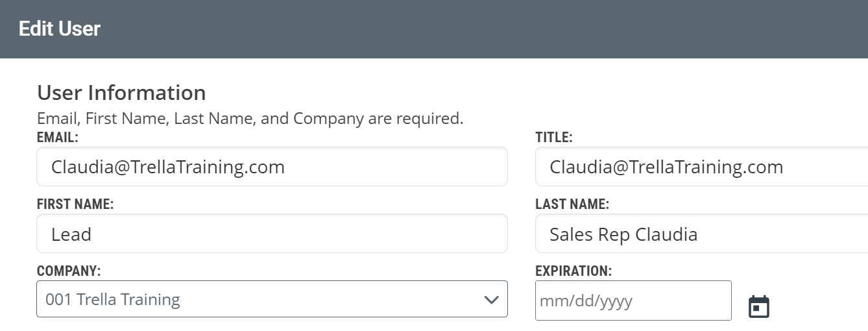Select the mm month segment of Expiration
The width and height of the screenshot is (868, 331).
(551, 301)
